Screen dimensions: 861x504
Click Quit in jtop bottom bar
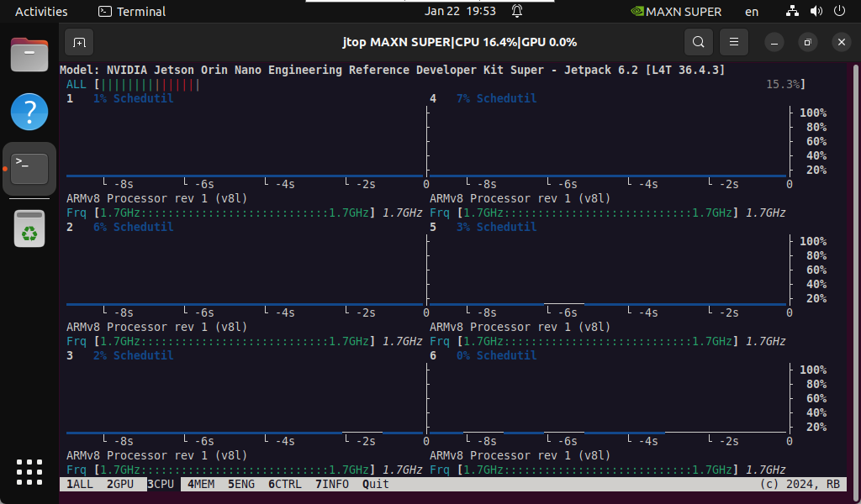coord(376,484)
